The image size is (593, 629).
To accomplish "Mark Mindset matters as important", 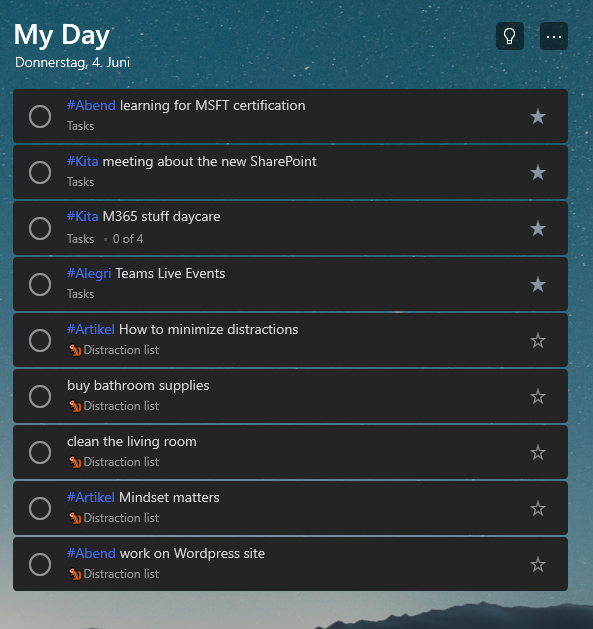I will point(538,509).
